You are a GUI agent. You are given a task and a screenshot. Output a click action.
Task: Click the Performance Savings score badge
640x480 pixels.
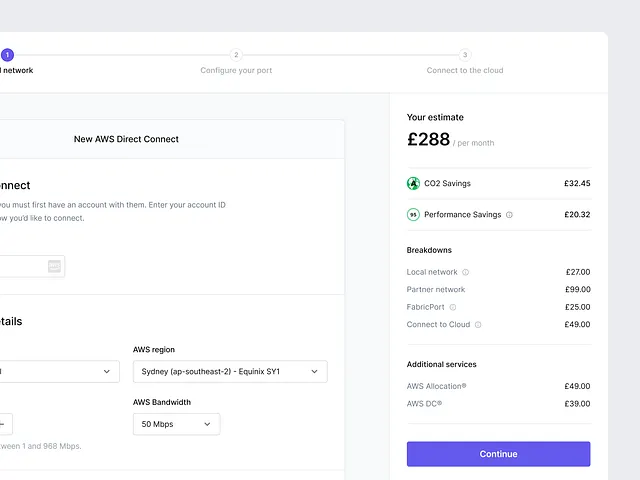(413, 215)
